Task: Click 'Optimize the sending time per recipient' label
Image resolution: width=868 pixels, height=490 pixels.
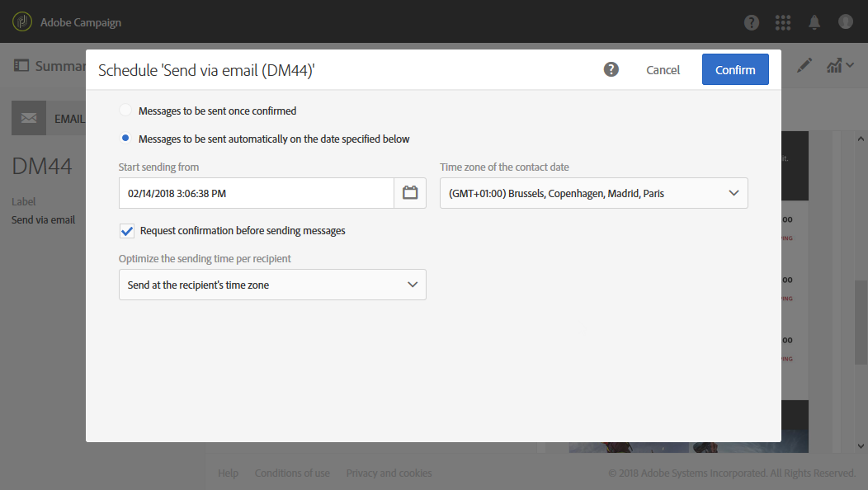Action: (205, 258)
